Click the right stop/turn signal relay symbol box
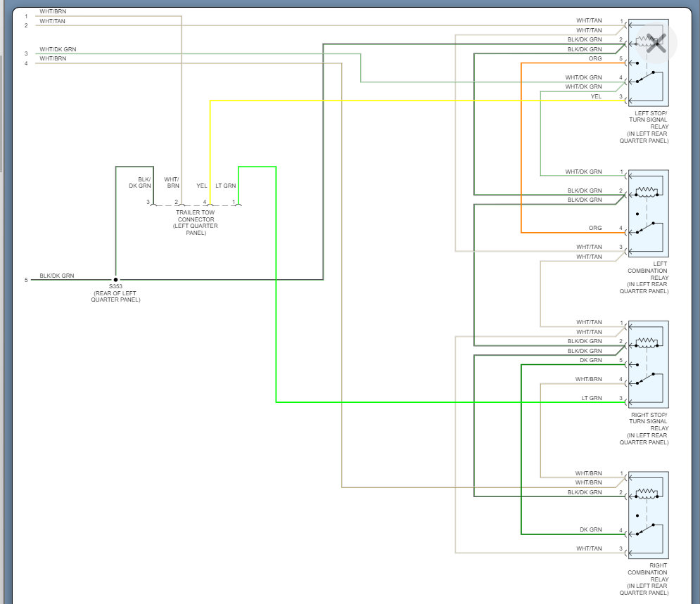The image size is (700, 604). coord(648,364)
